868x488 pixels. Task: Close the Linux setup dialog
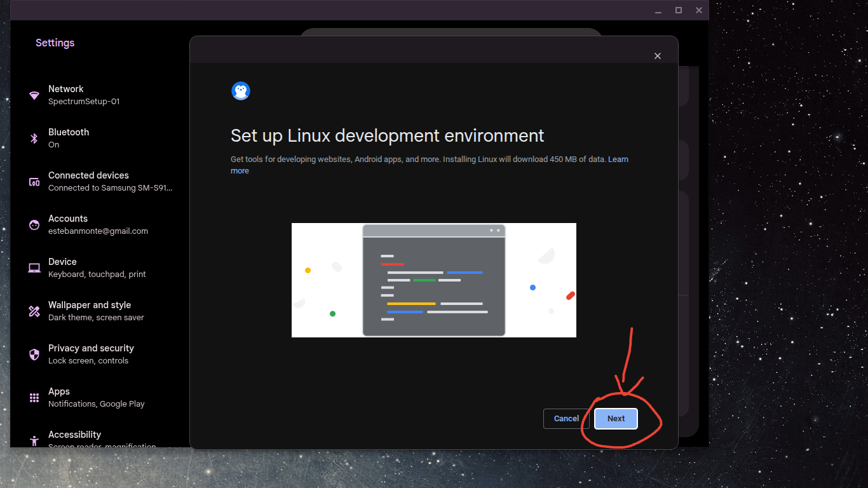(x=658, y=56)
